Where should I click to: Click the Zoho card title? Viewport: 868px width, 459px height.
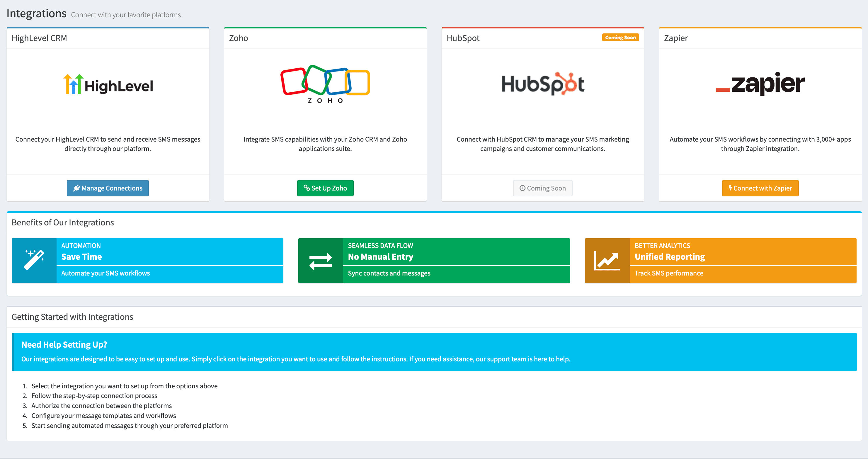[239, 38]
